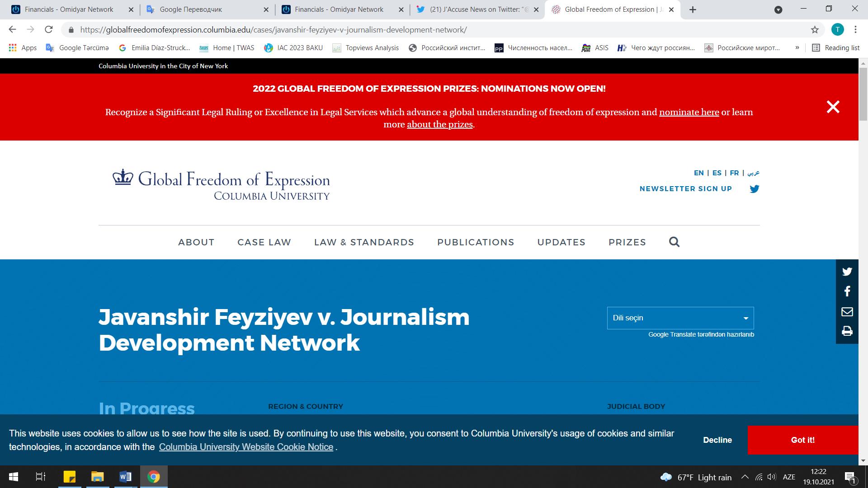868x488 pixels.
Task: Share on Twitter via side panel
Action: 847,271
